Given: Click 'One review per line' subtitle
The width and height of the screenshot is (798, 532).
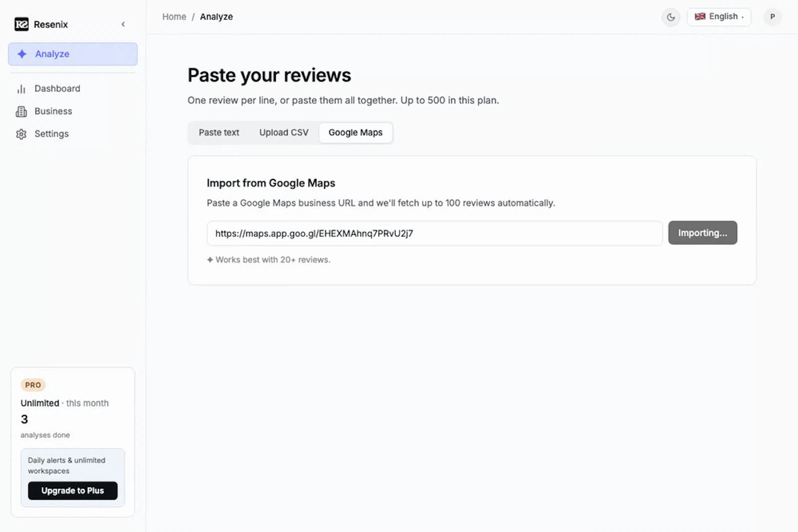Looking at the screenshot, I should pyautogui.click(x=343, y=100).
